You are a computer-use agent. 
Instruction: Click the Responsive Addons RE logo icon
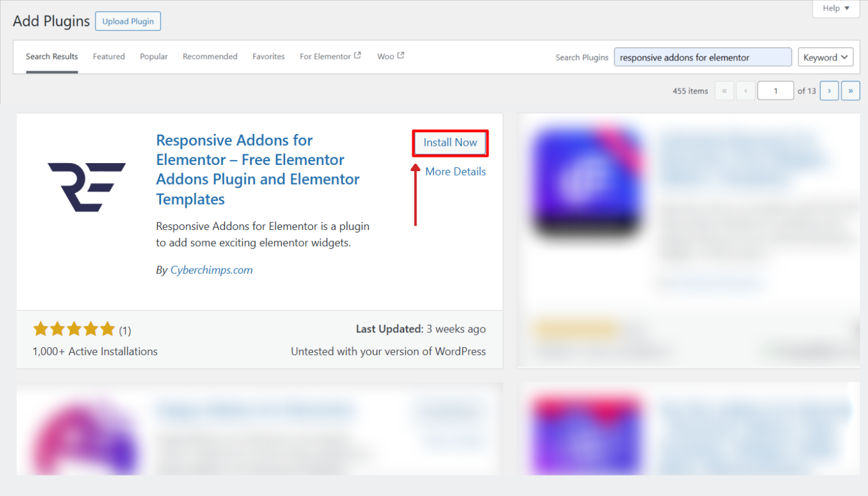(87, 187)
